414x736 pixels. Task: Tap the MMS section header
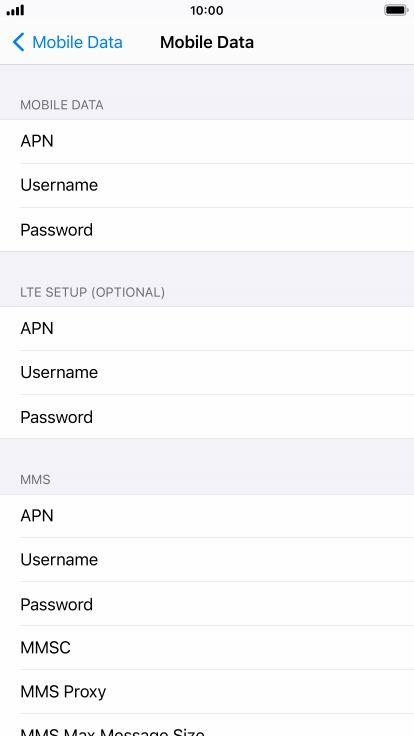[x=35, y=480]
